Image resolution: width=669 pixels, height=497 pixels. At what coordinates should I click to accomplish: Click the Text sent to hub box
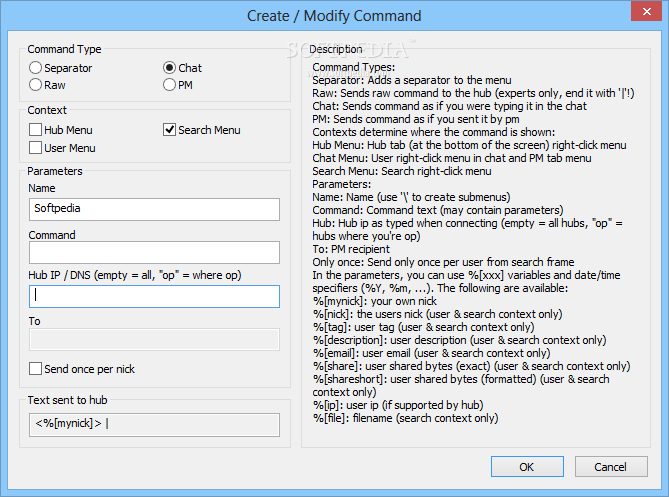point(154,424)
